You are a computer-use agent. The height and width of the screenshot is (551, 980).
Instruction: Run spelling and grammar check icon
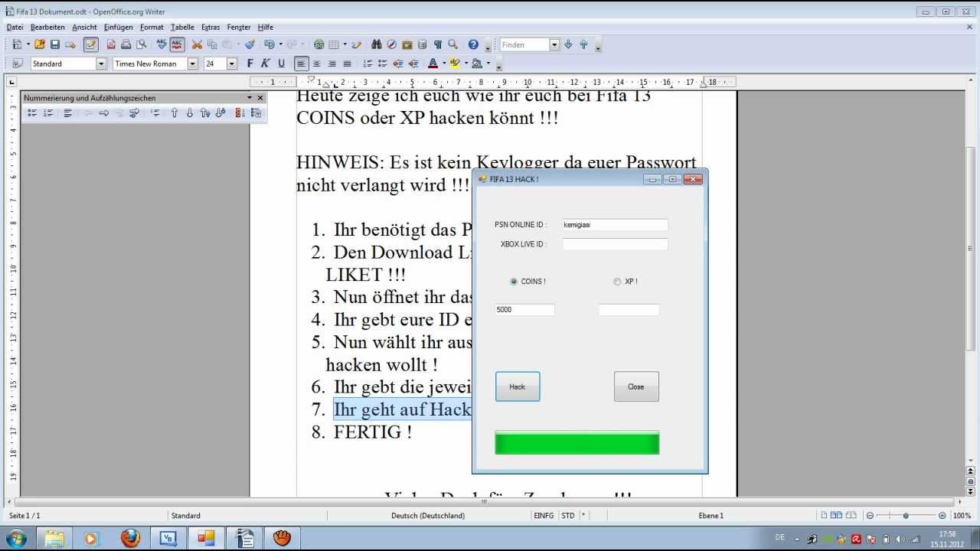162,44
